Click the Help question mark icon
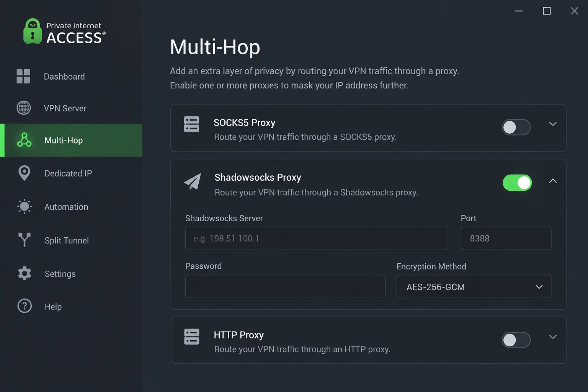 (24, 306)
